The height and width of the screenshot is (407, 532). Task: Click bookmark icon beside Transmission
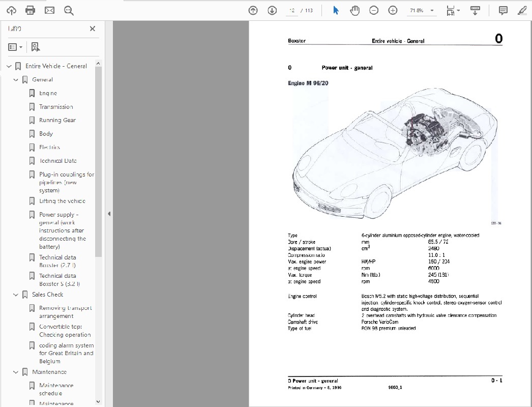tap(32, 107)
